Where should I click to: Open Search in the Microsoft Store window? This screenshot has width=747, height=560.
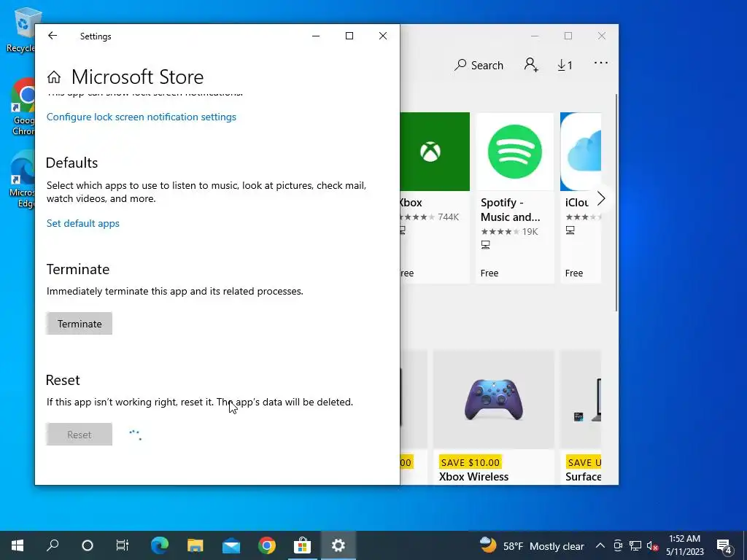coord(479,65)
